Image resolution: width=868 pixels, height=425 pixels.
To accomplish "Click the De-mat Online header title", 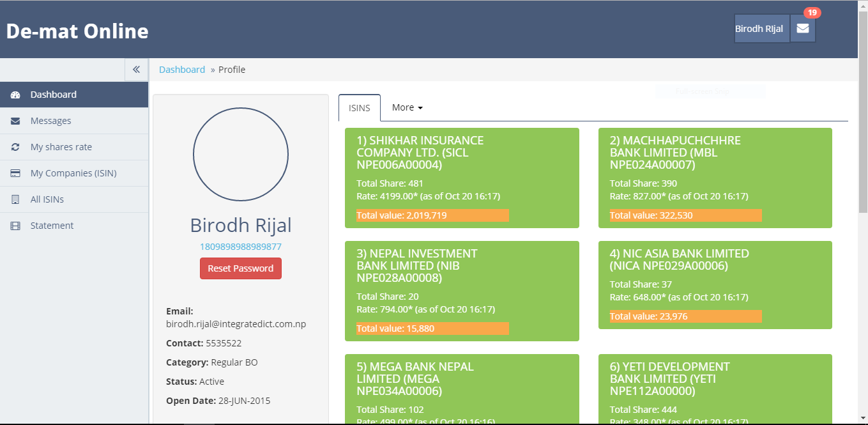I will tap(77, 31).
